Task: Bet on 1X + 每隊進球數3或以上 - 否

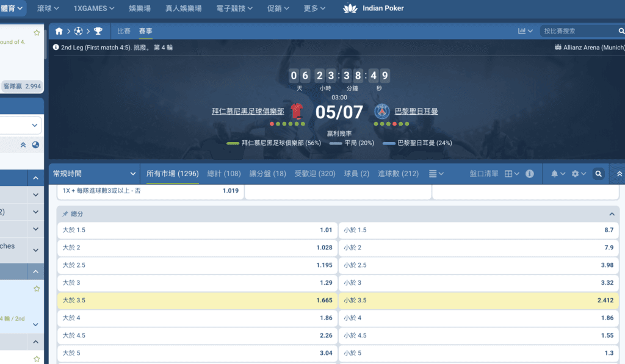Action: click(x=150, y=191)
